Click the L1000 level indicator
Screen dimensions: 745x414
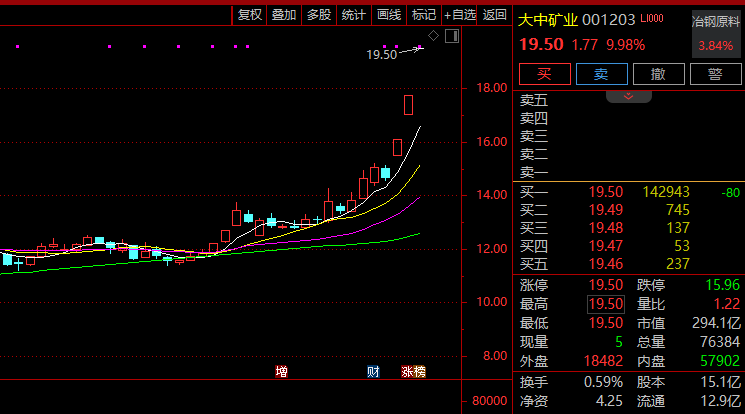652,19
